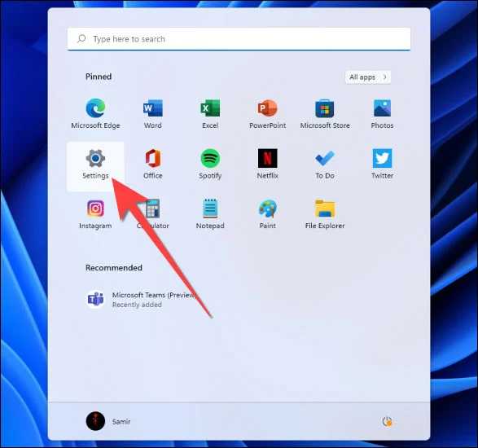Click the Recommended section heading
The height and width of the screenshot is (448, 478).
point(114,268)
